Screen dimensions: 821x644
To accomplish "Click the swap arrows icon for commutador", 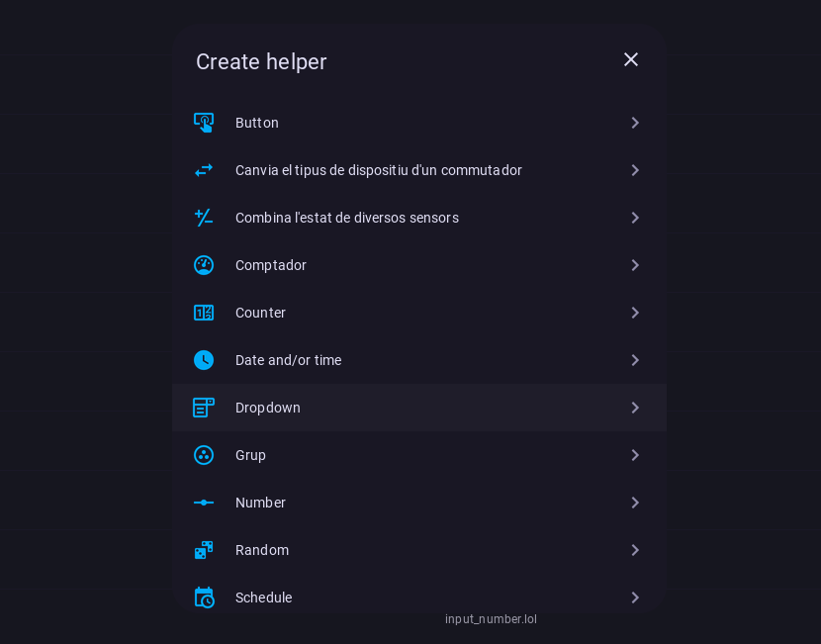I will (x=204, y=170).
